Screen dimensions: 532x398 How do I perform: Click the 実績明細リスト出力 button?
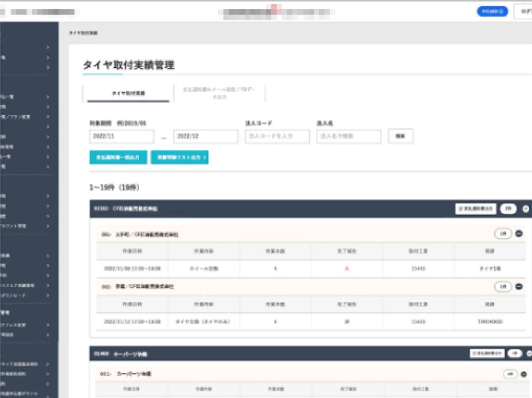coord(180,157)
